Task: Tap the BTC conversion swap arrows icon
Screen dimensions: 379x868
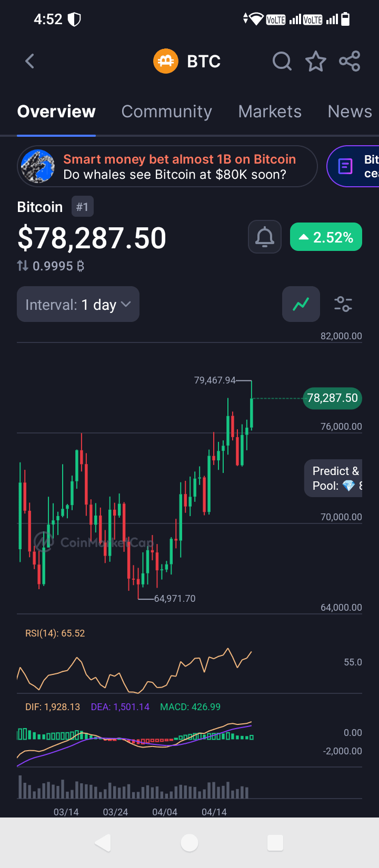Action: pyautogui.click(x=23, y=266)
